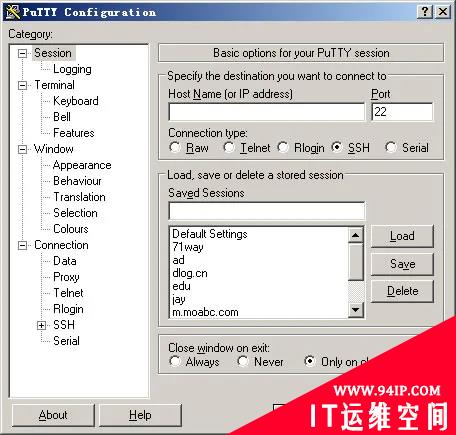The height and width of the screenshot is (435, 456).
Task: Click the Saved Sessions name field
Action: coord(267,211)
